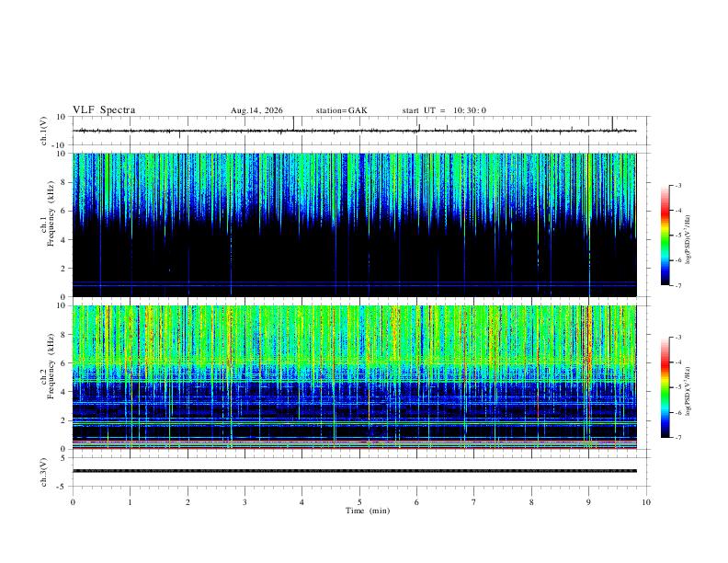Image resolution: width=728 pixels, height=563 pixels.
Task: Click the -7 label on lower color bar
Action: [677, 438]
